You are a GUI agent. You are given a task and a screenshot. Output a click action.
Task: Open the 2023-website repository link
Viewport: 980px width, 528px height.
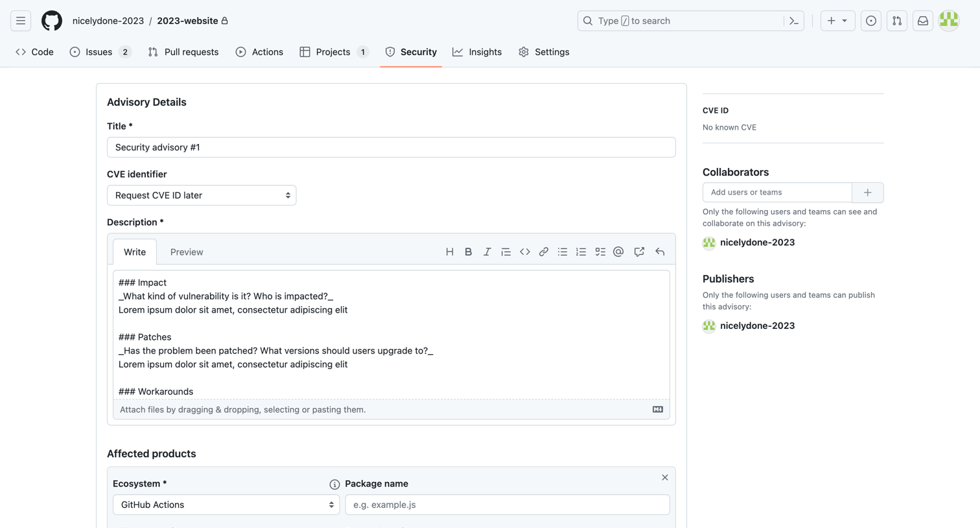tap(187, 21)
